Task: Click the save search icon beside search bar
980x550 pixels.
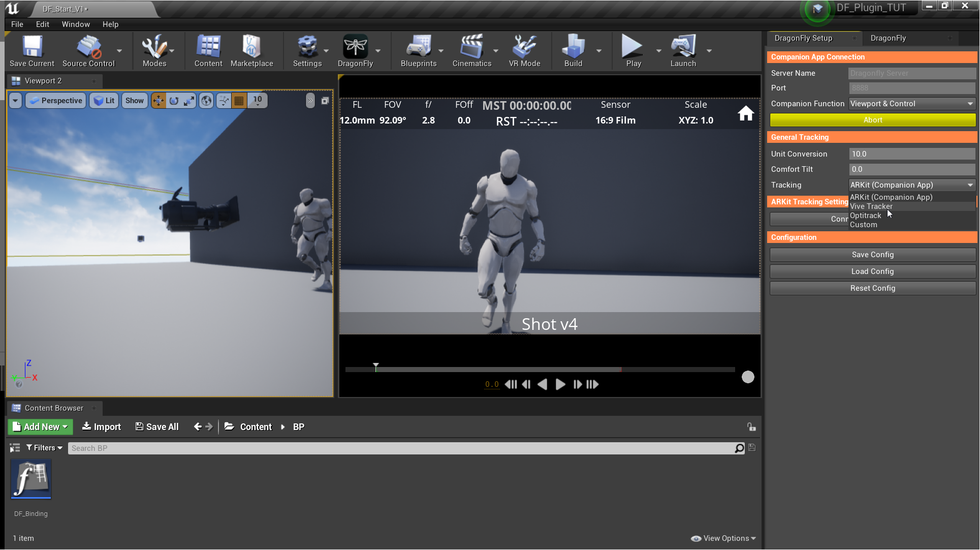Action: (752, 448)
